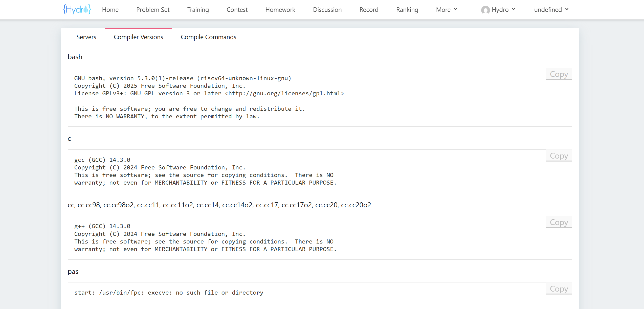Viewport: 644px width, 309px height.
Task: Open Homework page
Action: (280, 10)
